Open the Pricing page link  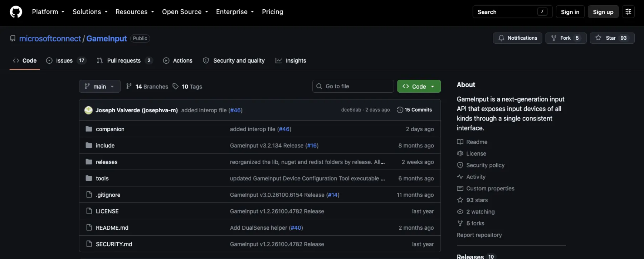click(x=273, y=12)
